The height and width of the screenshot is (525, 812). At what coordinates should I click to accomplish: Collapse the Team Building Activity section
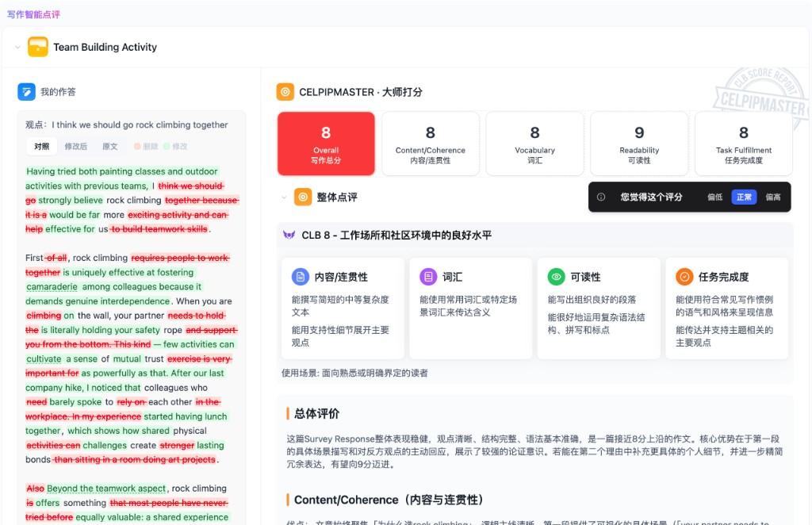click(x=17, y=47)
